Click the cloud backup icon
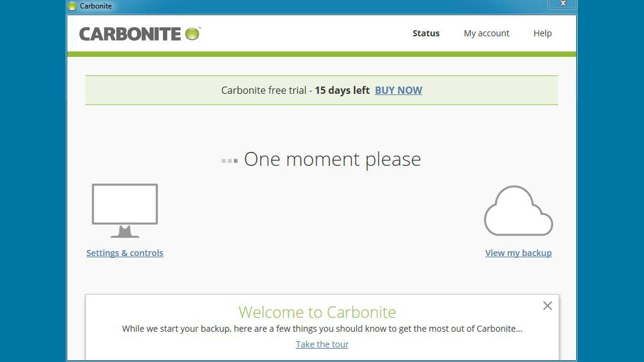644x362 pixels. [x=518, y=211]
